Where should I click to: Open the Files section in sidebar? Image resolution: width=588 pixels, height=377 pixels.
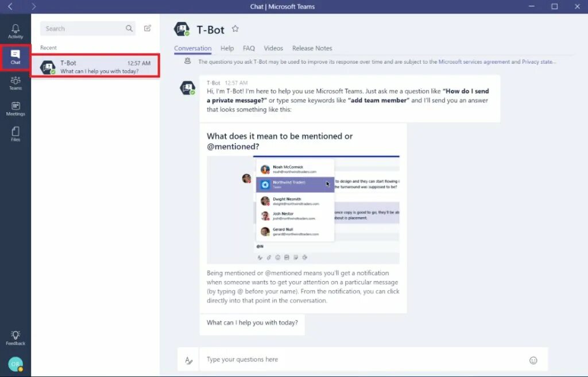tap(16, 134)
